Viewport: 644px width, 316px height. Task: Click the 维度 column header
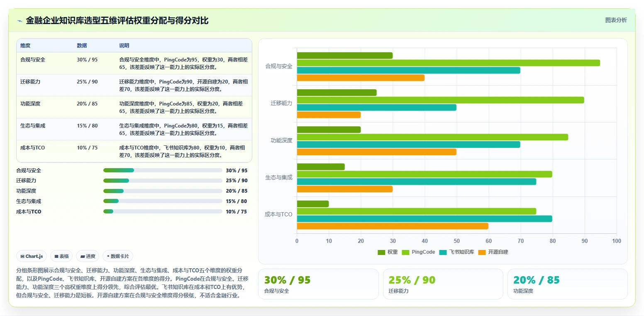(25, 46)
